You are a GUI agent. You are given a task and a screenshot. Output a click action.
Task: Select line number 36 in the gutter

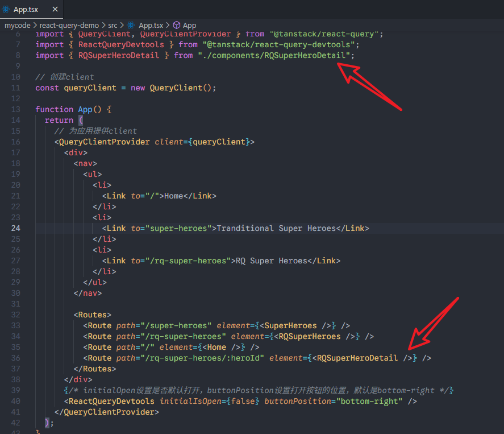[x=15, y=358]
